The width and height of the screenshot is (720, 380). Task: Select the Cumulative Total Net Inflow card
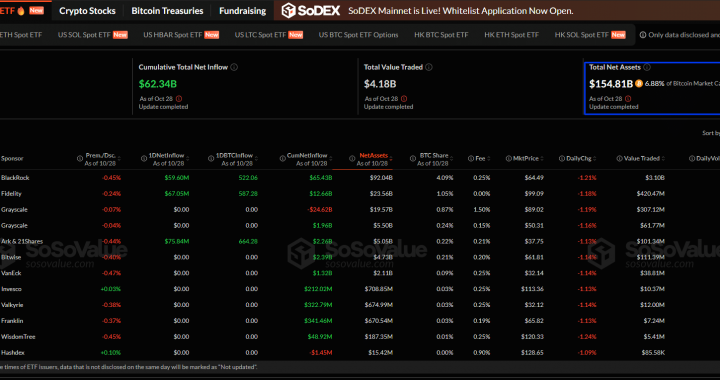pos(245,86)
